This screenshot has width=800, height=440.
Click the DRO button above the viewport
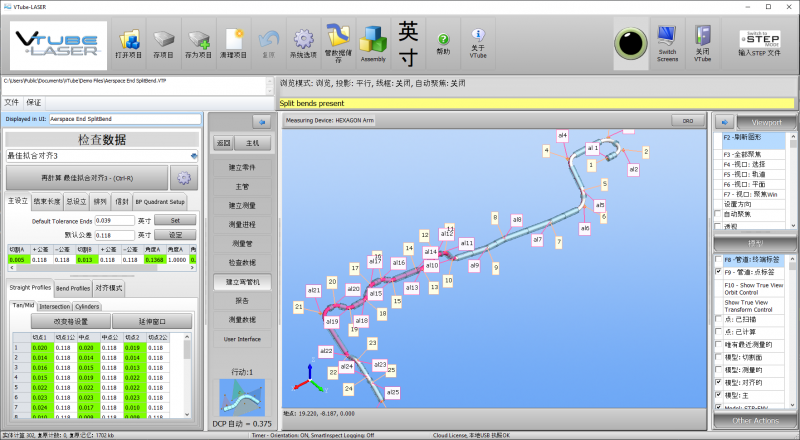click(688, 120)
